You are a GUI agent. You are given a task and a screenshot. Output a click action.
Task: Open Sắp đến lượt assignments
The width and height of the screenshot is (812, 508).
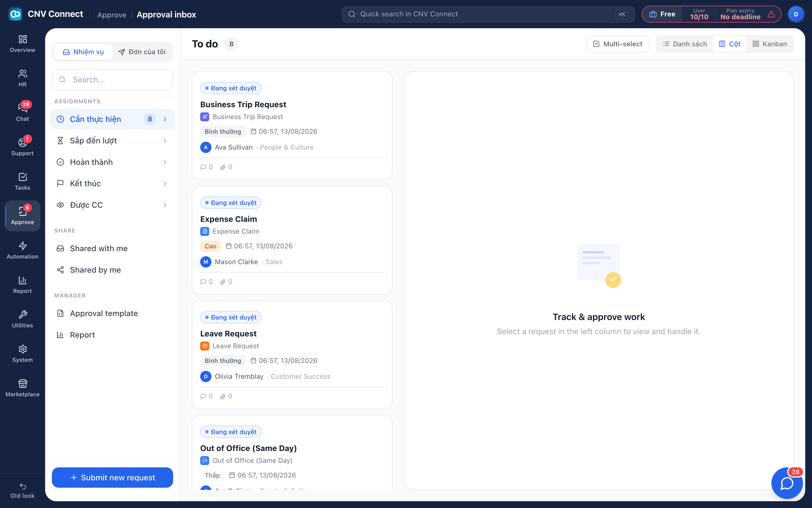point(112,141)
